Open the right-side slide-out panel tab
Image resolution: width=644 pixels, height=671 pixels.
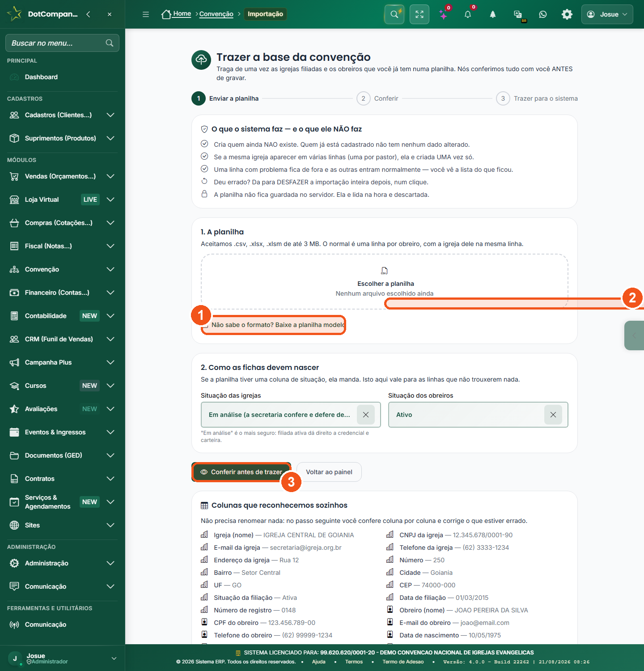tap(634, 335)
